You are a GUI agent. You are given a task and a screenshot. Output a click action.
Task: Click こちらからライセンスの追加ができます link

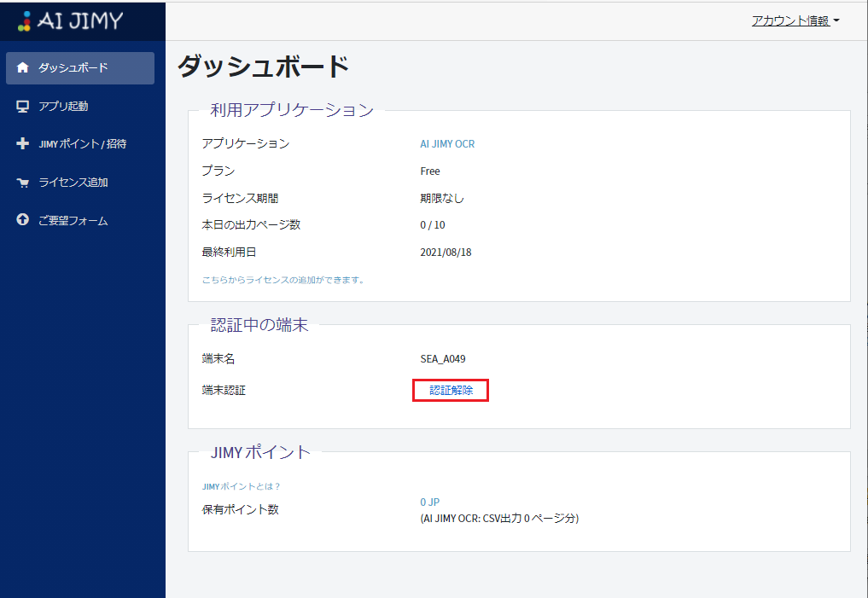tap(283, 280)
